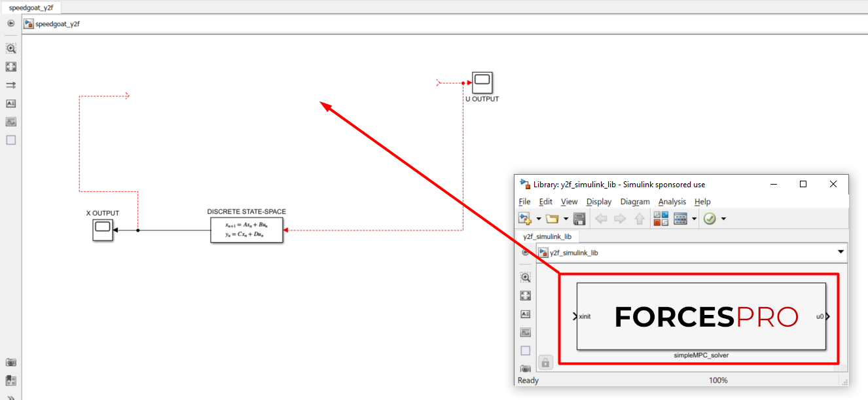Select the Annotation tool in main palette
The image size is (868, 400).
(x=10, y=103)
